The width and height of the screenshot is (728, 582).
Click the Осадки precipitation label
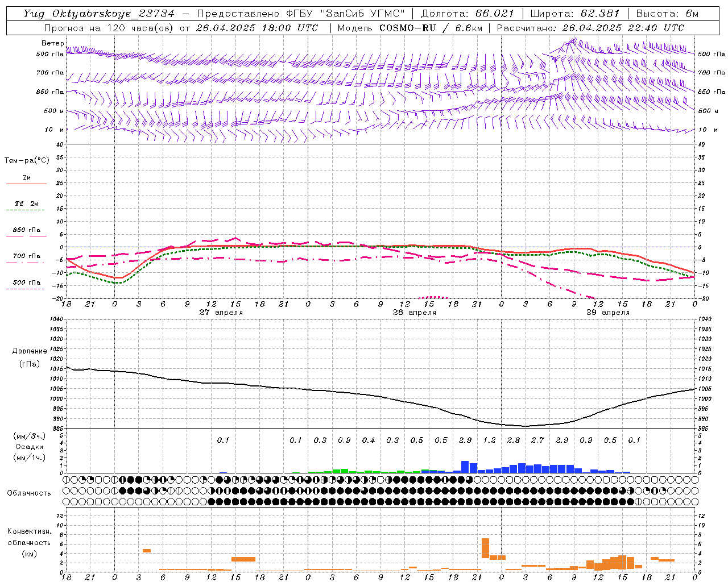(x=29, y=447)
